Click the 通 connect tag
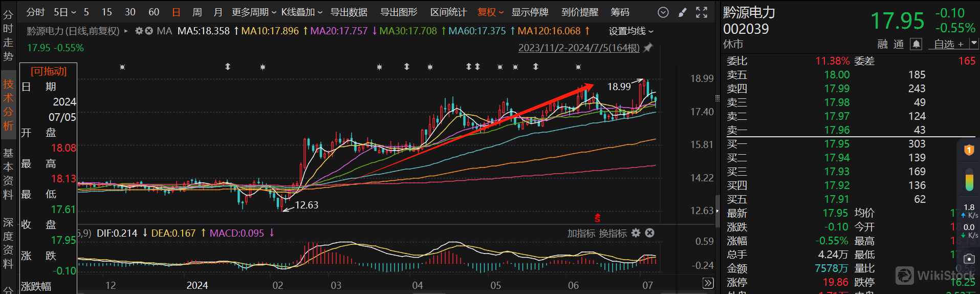980x294 pixels. tap(899, 45)
